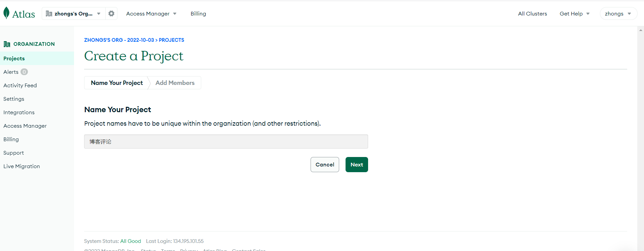Click the Atlas leaf logo
Image resolution: width=644 pixels, height=251 pixels.
coord(6,13)
